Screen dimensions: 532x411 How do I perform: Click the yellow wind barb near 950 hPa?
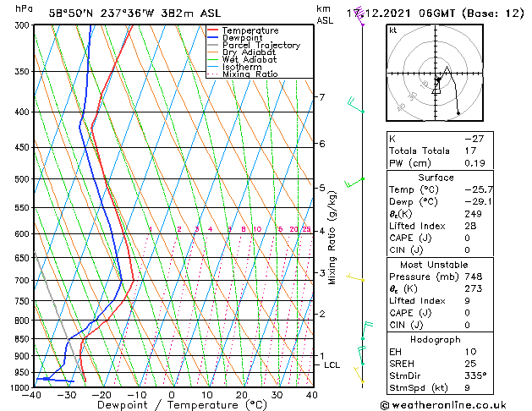coord(358,373)
